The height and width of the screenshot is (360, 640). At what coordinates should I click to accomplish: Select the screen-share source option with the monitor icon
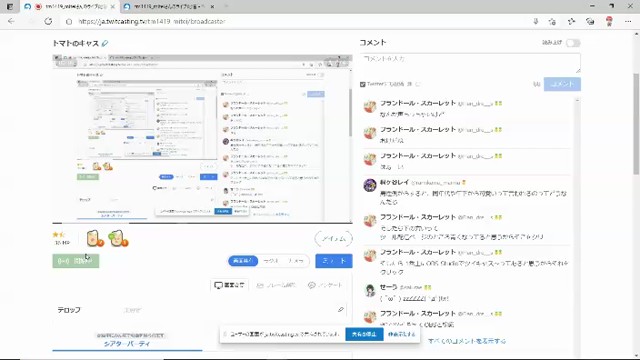click(229, 285)
